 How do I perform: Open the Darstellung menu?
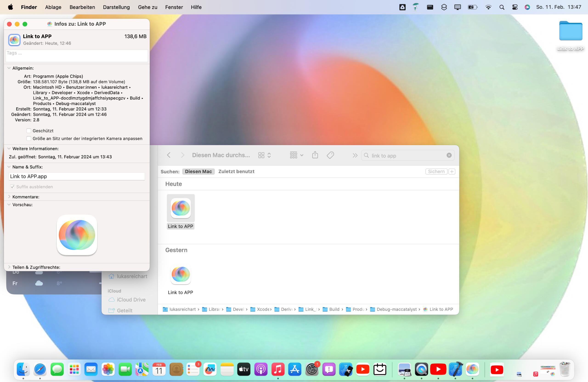click(116, 7)
